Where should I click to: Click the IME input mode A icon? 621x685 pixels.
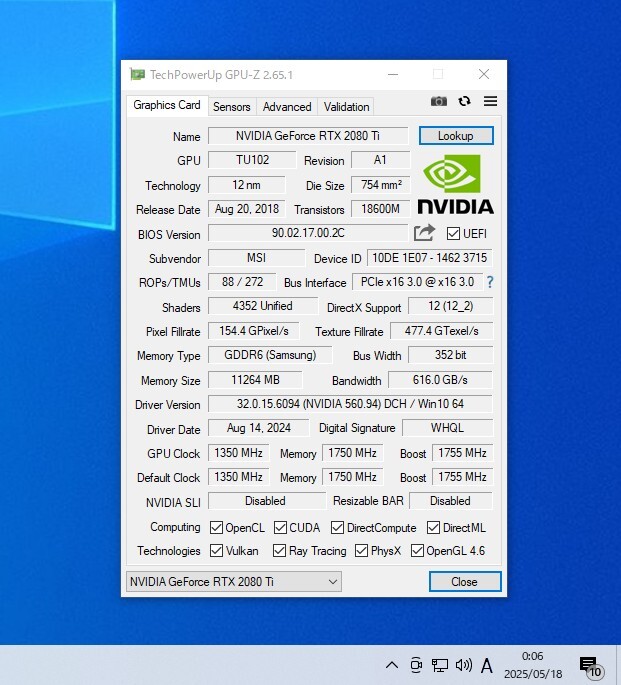point(486,666)
